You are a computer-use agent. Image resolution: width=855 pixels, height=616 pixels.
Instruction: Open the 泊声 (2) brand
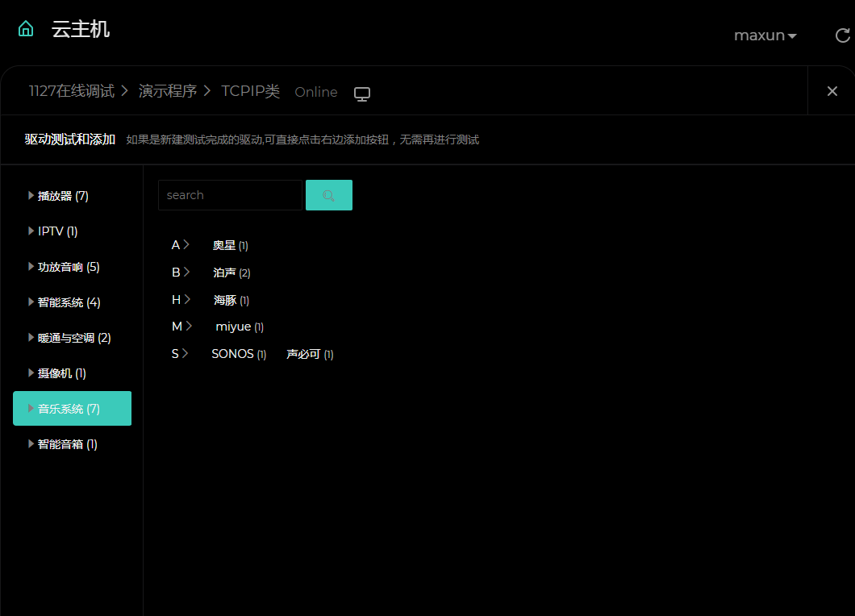[x=231, y=273]
